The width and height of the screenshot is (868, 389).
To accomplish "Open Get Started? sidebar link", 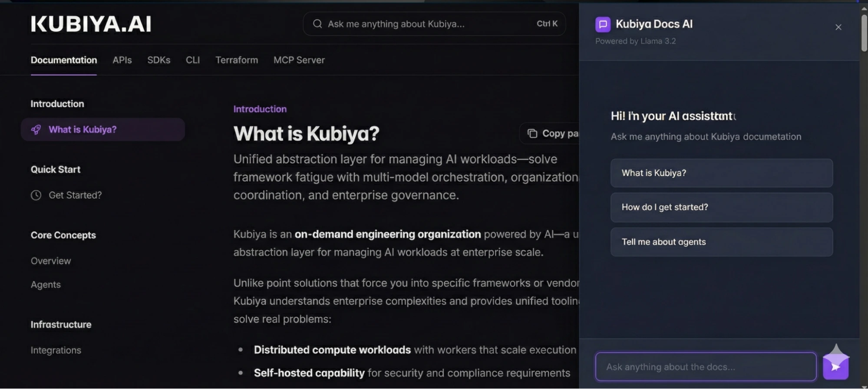I will (x=75, y=195).
